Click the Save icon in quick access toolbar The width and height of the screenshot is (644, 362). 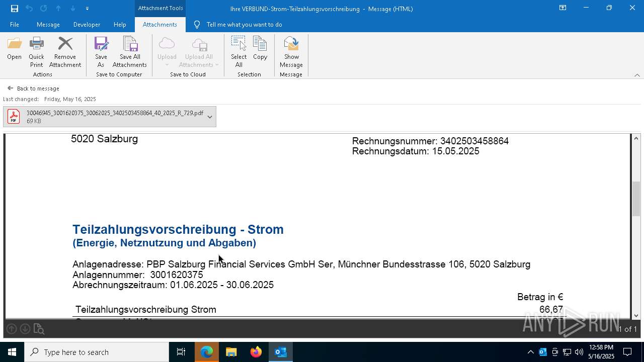(14, 9)
